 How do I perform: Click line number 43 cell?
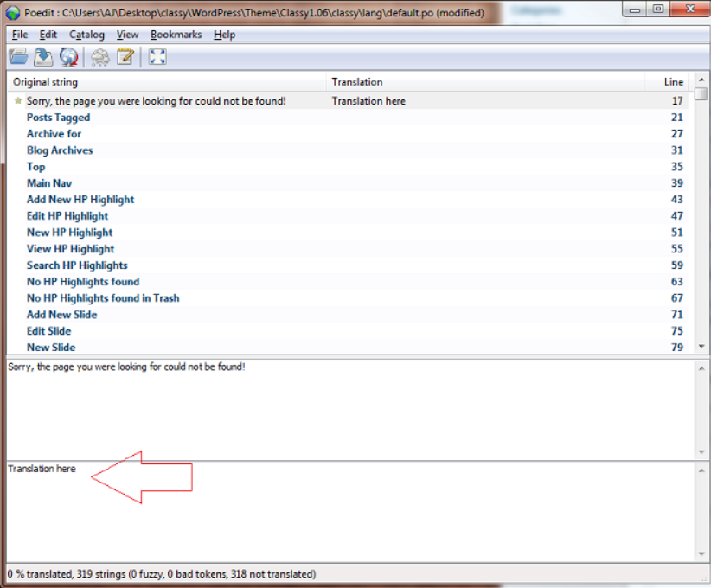[677, 200]
